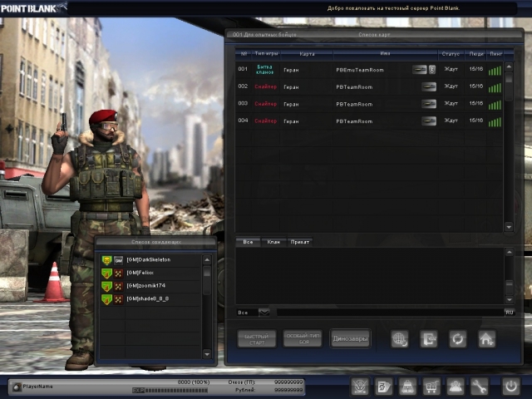This screenshot has width=532, height=399.
Task: Click chat box scroll down arrow
Action: pos(510,299)
